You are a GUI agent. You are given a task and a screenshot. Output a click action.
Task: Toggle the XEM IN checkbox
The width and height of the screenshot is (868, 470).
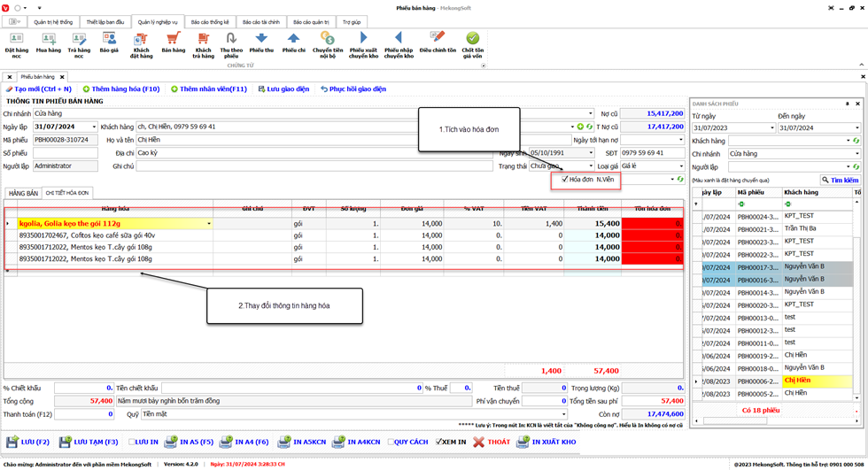pyautogui.click(x=439, y=442)
